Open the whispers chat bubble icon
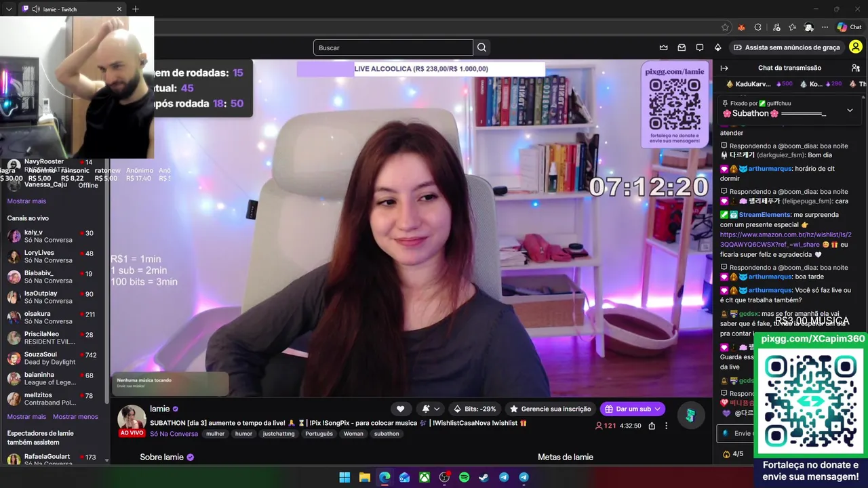The height and width of the screenshot is (488, 868). (700, 47)
